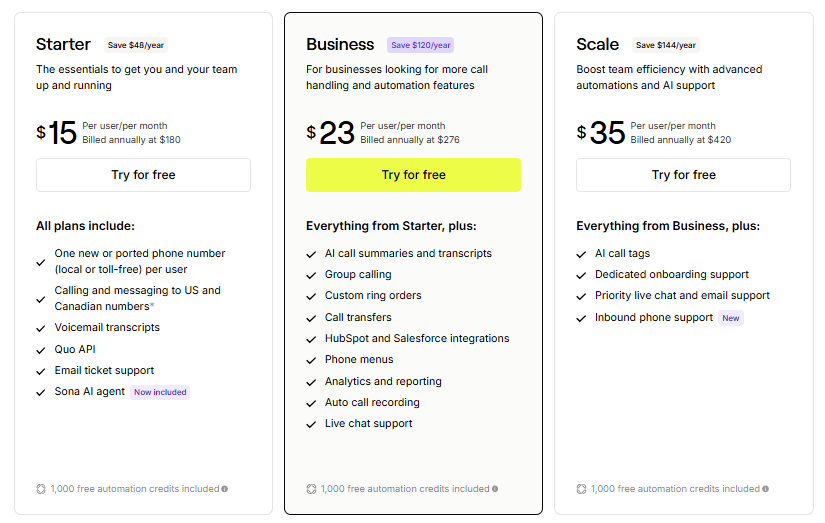
Task: Click the New badge by Inbound phone support
Action: 731,318
